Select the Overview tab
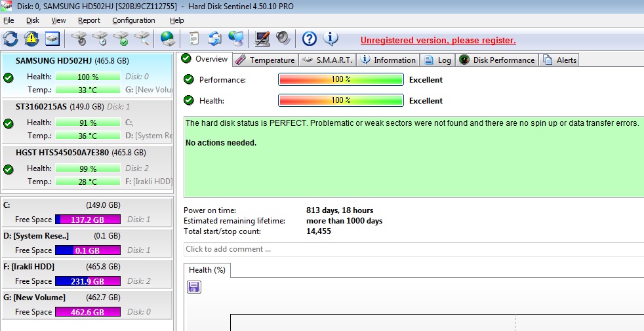 [x=205, y=59]
